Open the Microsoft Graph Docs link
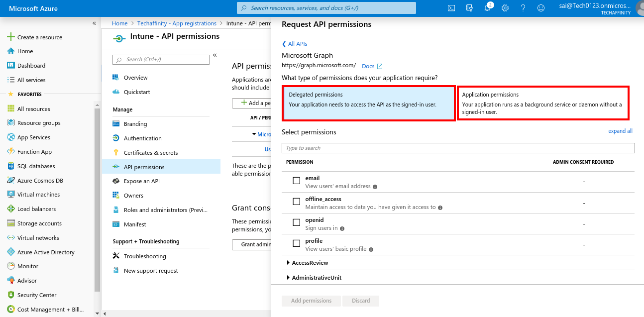The width and height of the screenshot is (644, 317). (368, 66)
